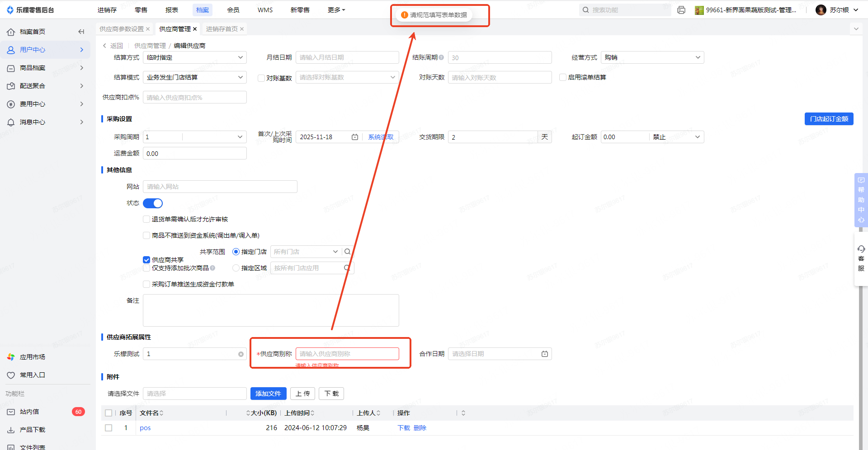Uncheck the 供应商共享 checkbox
Image resolution: width=868 pixels, height=450 pixels.
click(146, 260)
